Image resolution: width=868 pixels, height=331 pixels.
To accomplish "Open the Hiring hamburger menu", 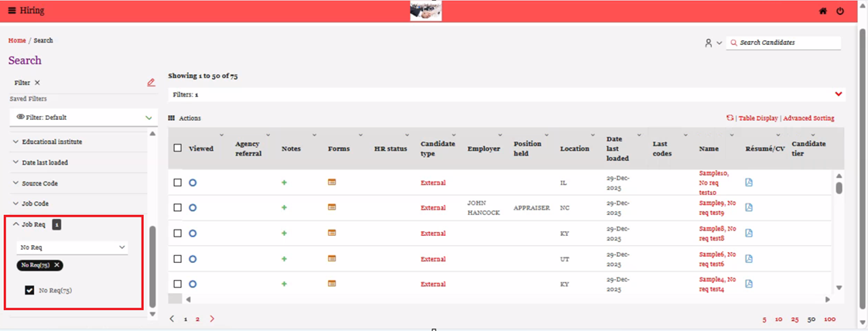I will 12,11.
